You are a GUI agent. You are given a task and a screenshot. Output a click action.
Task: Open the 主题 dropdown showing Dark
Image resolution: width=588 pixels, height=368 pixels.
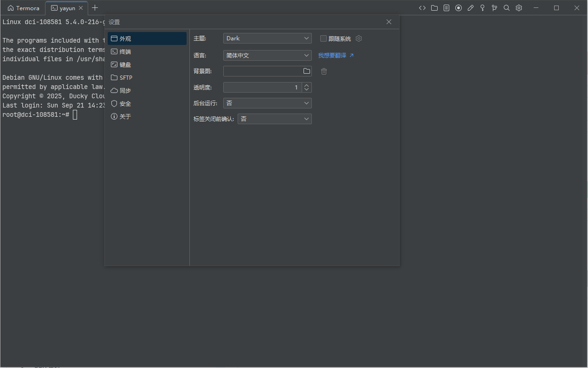(x=267, y=38)
